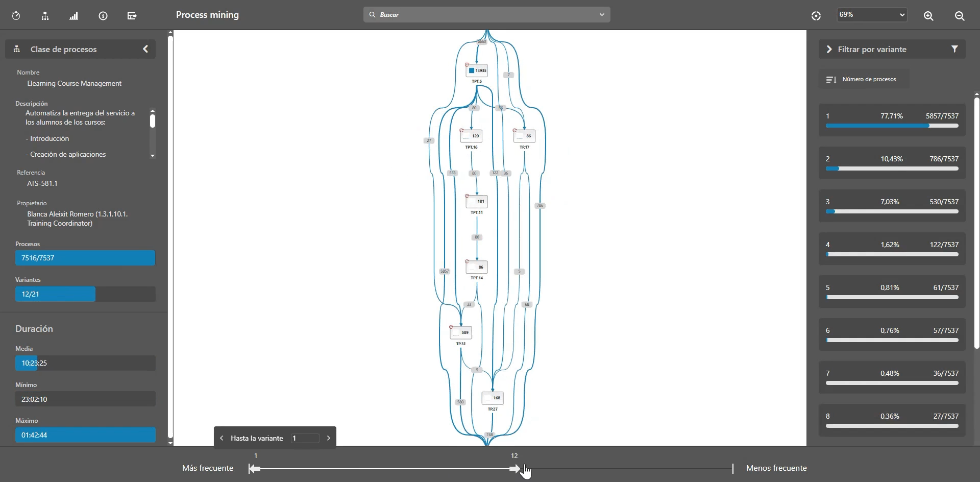
Task: Zoom in with the magnifier plus icon
Action: [x=928, y=16]
